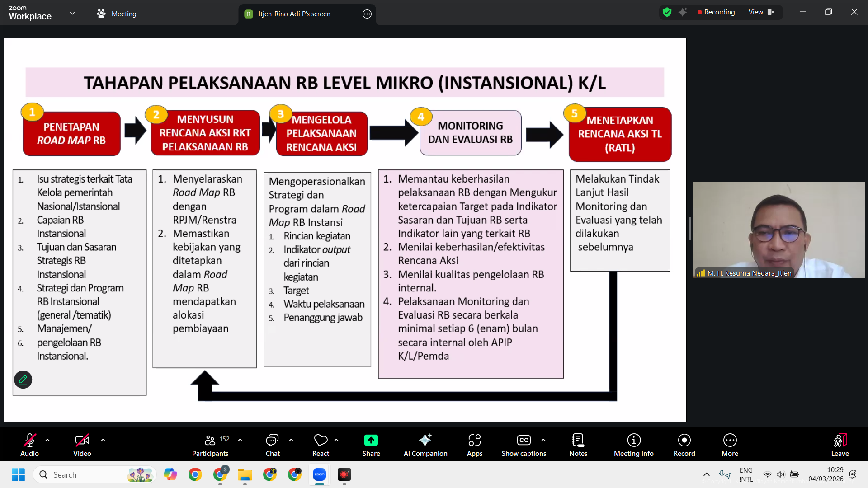Turn on the camera with Video
This screenshot has width=868, height=488.
(82, 445)
